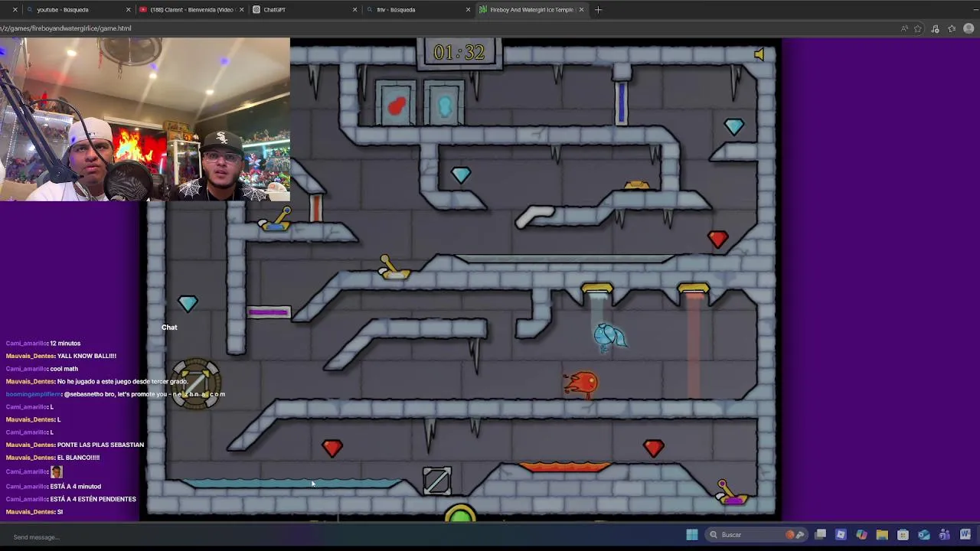Screen dimensions: 980x551
Task: Click the red diamond above the water pool
Action: (x=332, y=448)
